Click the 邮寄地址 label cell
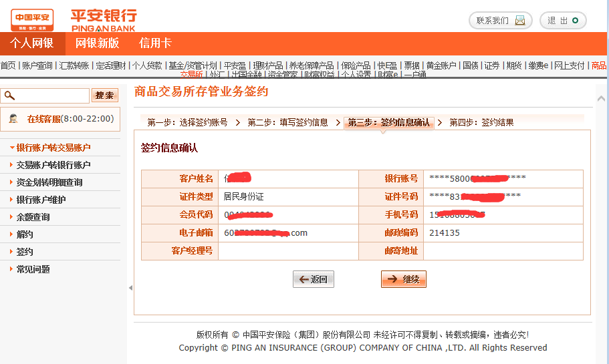The height and width of the screenshot is (364, 609). (x=391, y=251)
